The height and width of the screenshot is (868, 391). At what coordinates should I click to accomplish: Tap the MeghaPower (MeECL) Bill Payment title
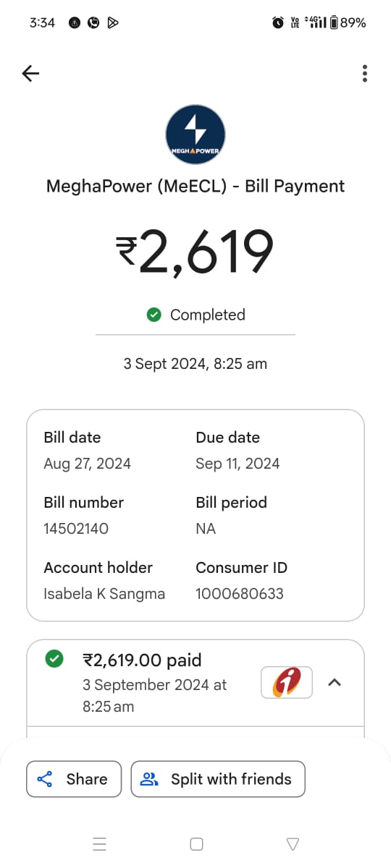coord(195,186)
